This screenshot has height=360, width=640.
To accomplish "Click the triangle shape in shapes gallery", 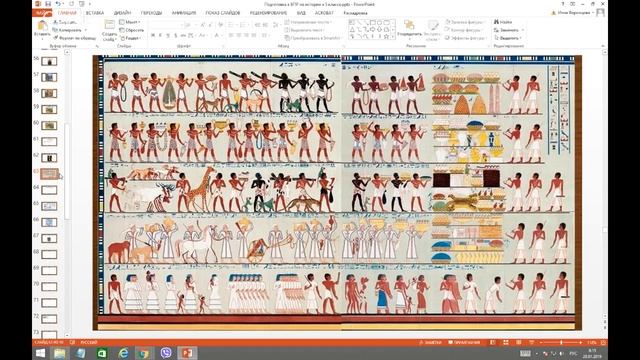I will tap(352, 30).
